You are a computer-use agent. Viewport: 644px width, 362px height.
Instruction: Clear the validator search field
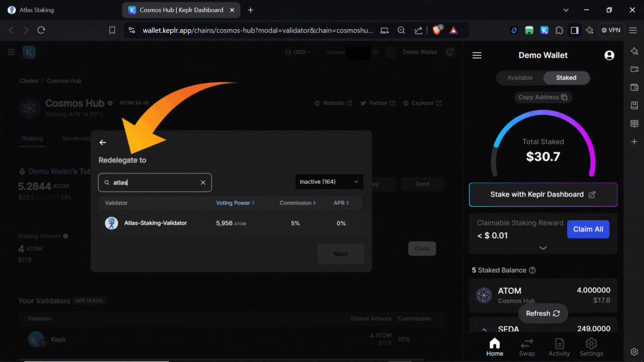tap(203, 183)
